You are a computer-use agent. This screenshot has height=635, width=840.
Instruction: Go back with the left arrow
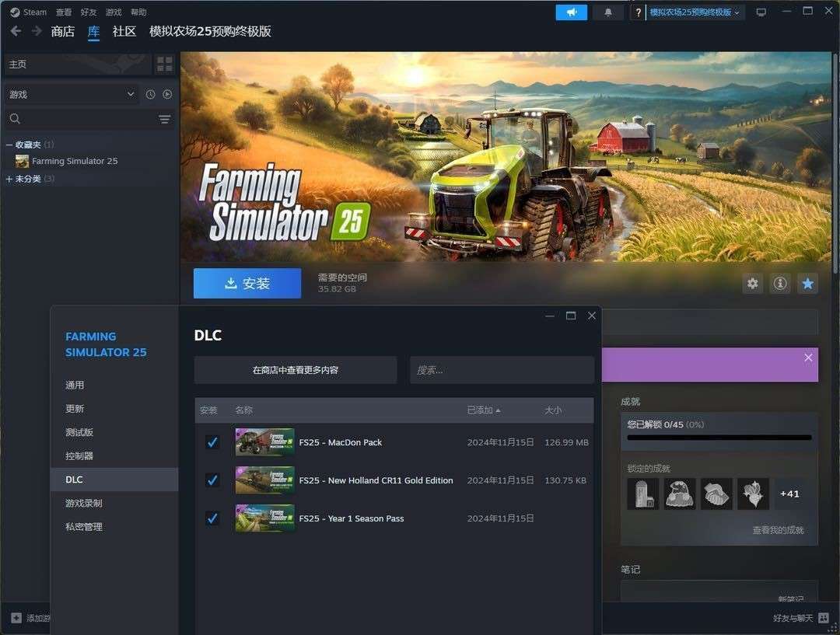16,31
